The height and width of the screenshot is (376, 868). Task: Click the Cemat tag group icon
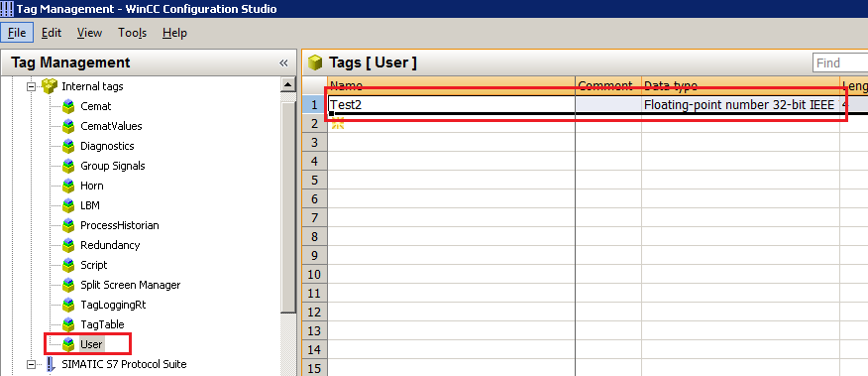click(68, 106)
